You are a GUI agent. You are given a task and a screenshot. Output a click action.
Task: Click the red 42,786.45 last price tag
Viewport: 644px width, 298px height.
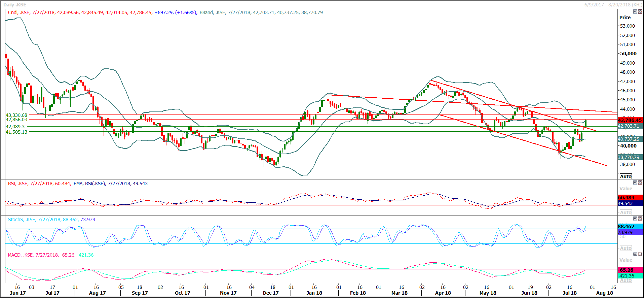pyautogui.click(x=630, y=120)
